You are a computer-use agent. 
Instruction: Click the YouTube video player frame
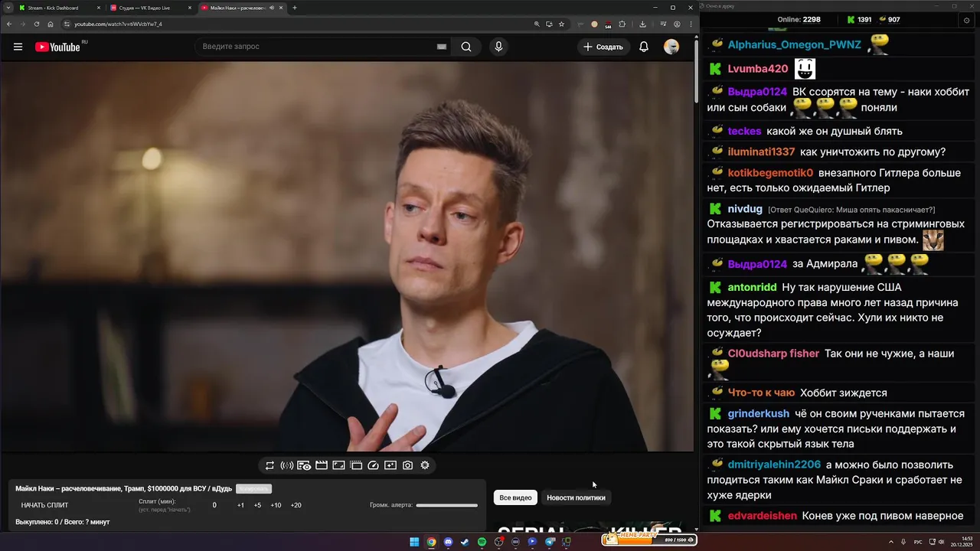point(347,256)
